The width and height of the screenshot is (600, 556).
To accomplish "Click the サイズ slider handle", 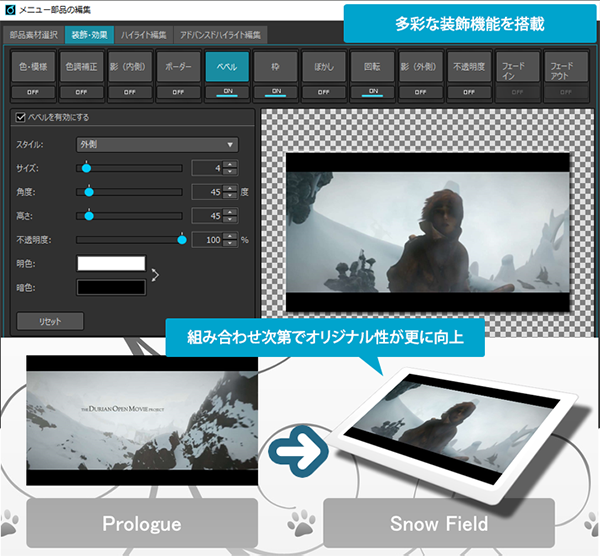I will tap(86, 168).
